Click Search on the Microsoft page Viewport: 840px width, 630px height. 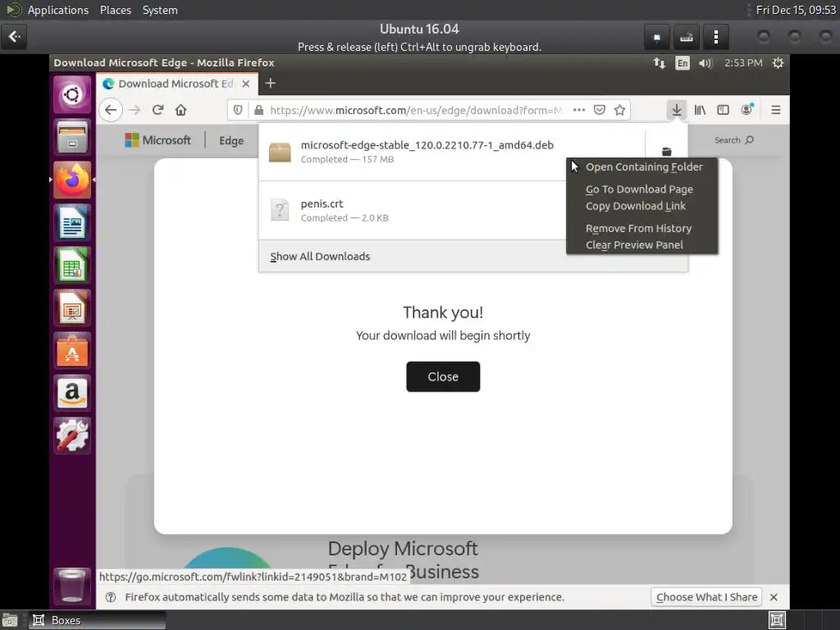(x=734, y=139)
